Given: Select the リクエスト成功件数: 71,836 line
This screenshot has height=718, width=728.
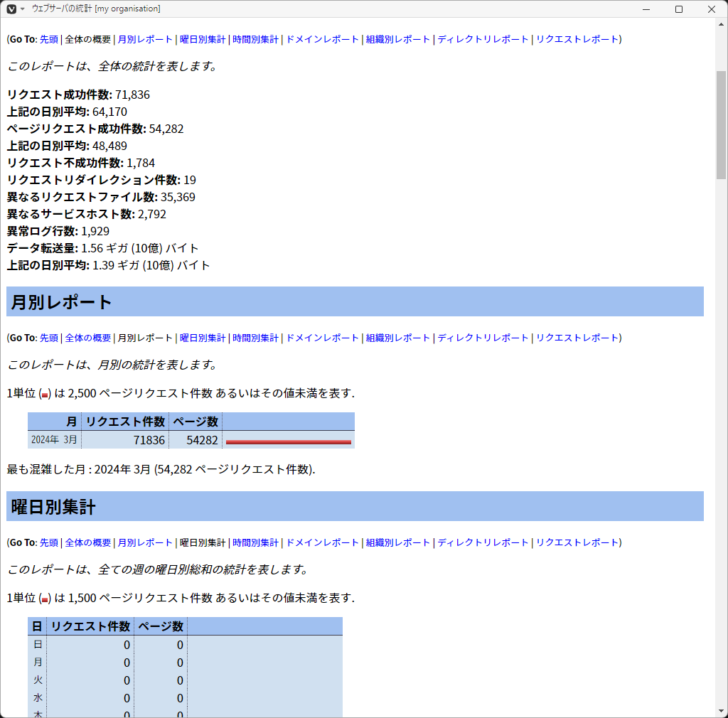Looking at the screenshot, I should (78, 95).
